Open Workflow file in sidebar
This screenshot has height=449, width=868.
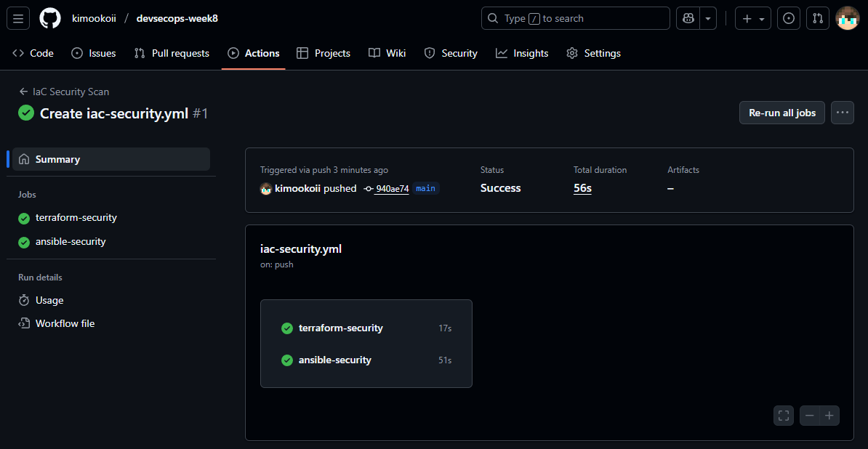click(x=65, y=323)
